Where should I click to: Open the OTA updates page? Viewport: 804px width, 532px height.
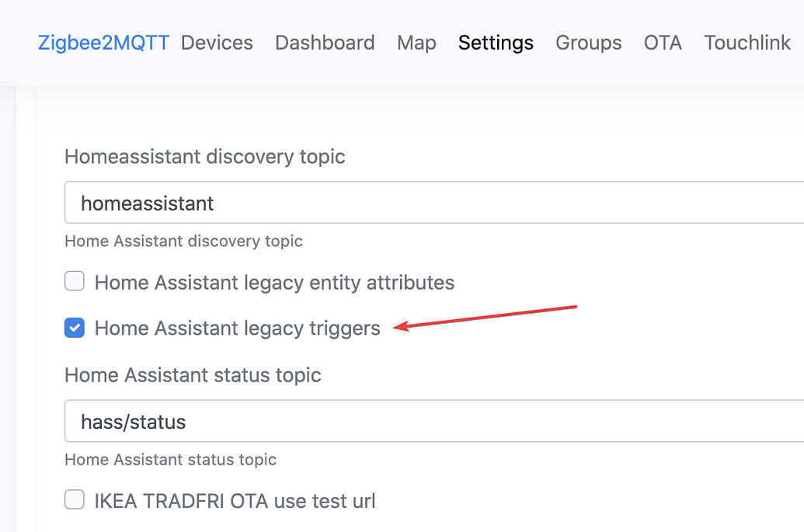[663, 43]
